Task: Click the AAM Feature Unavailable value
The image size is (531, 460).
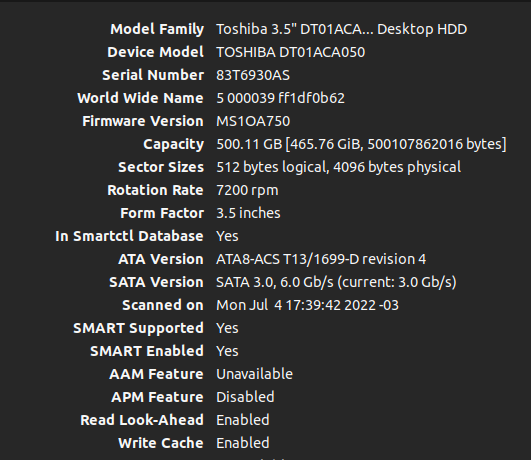Action: (x=254, y=374)
